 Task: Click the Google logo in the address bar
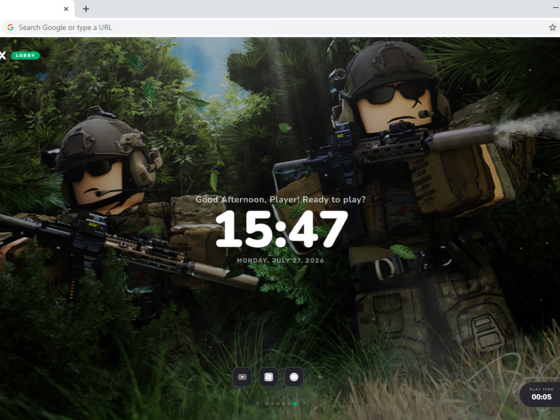10,28
